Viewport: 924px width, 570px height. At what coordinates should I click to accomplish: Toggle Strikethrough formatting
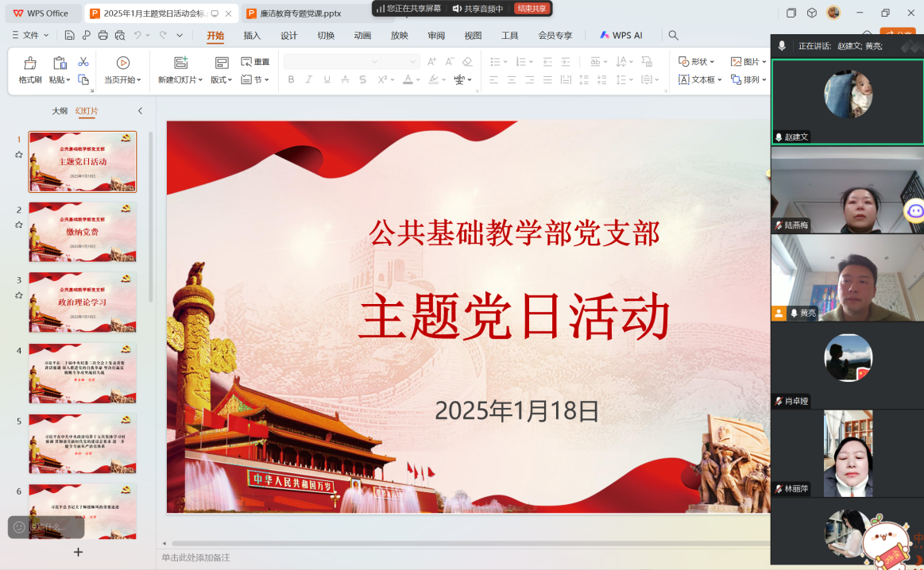346,79
